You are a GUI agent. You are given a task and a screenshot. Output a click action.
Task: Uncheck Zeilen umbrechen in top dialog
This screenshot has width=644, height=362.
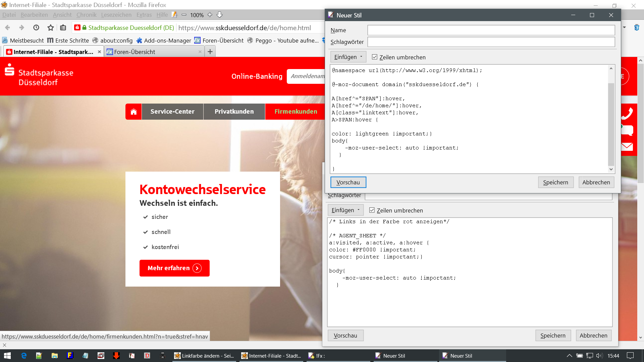(375, 57)
